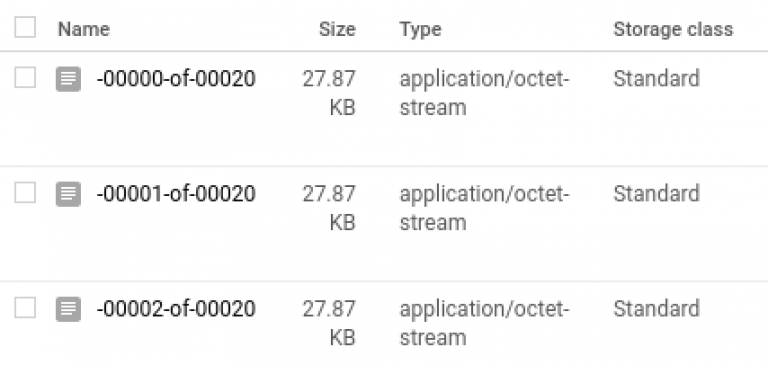Check the box for -00001-of-00020

(25, 193)
